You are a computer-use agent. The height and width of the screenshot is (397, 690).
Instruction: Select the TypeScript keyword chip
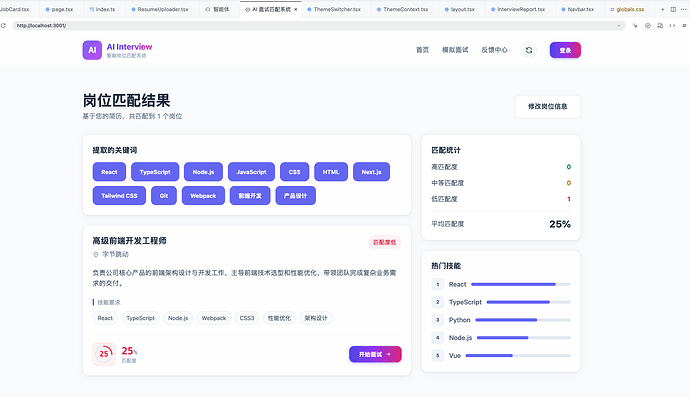pos(155,172)
